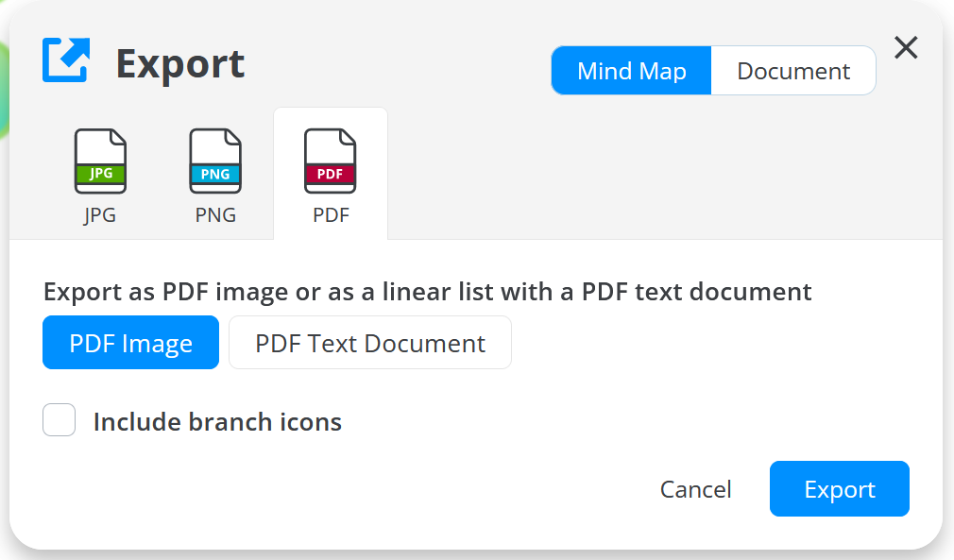
Task: Select the PDF file format tab
Action: coord(331,175)
